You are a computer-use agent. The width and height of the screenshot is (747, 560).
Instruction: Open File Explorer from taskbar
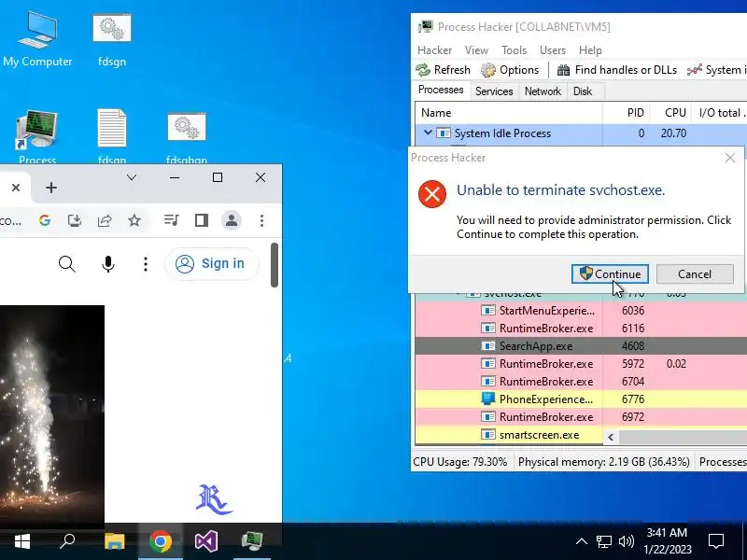tap(114, 541)
